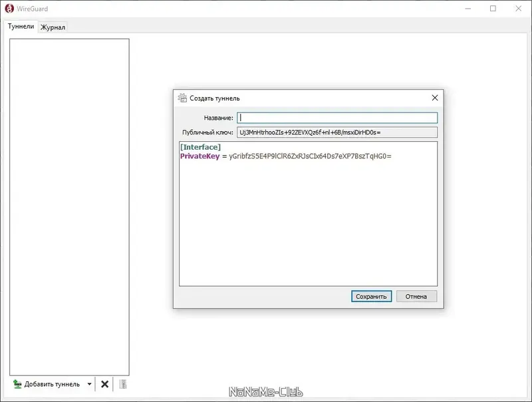The image size is (532, 402).
Task: Switch to the Туннели tab
Action: click(x=21, y=27)
